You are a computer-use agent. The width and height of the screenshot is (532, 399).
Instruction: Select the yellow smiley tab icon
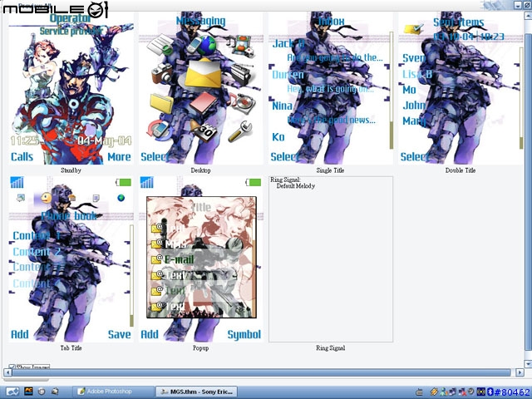[x=46, y=198]
